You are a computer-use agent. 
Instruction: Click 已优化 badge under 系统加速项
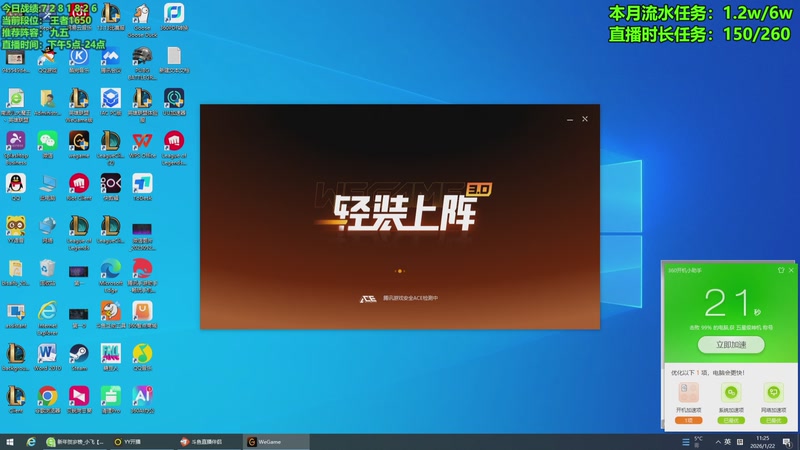731,420
